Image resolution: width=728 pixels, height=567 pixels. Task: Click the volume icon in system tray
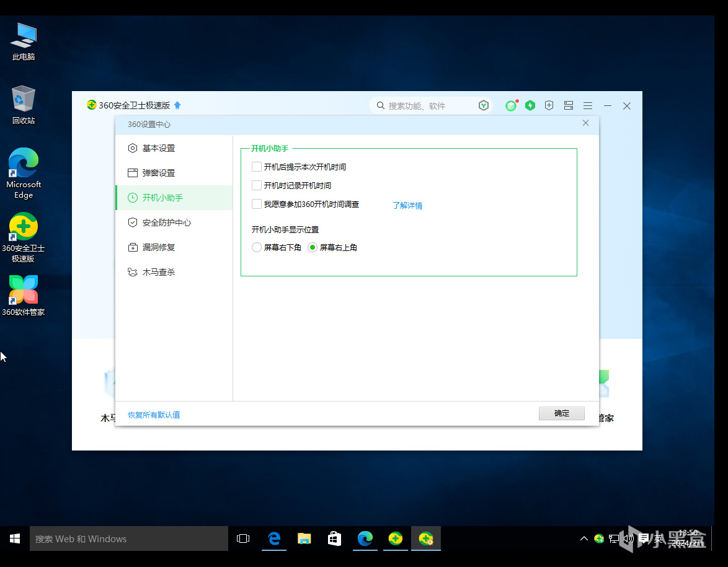coord(628,538)
